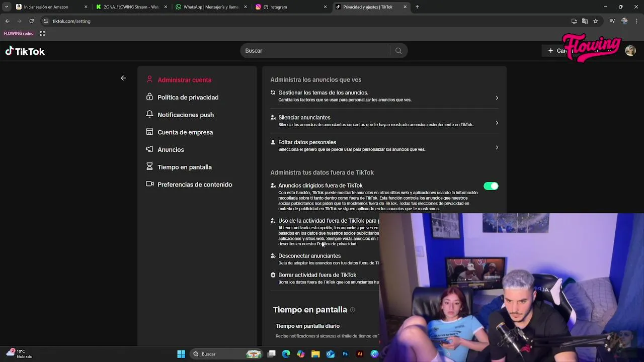This screenshot has height=362, width=644.
Task: Open File Explorer from the taskbar
Action: click(x=315, y=354)
